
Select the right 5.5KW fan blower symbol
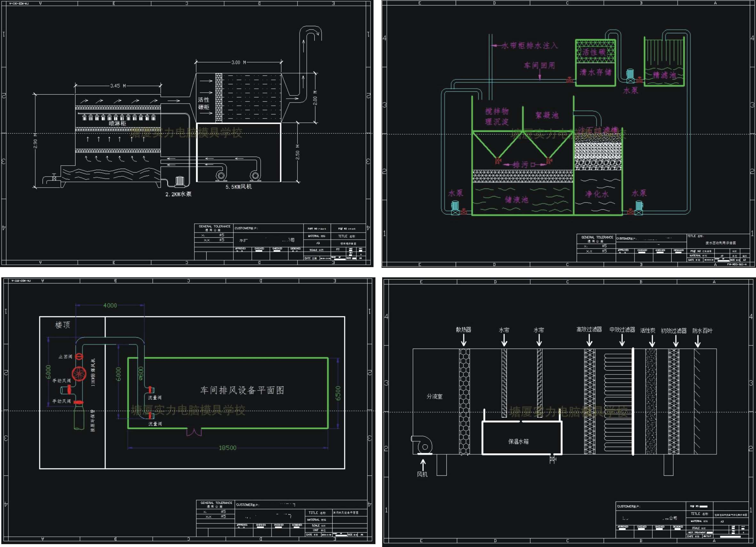255,176
